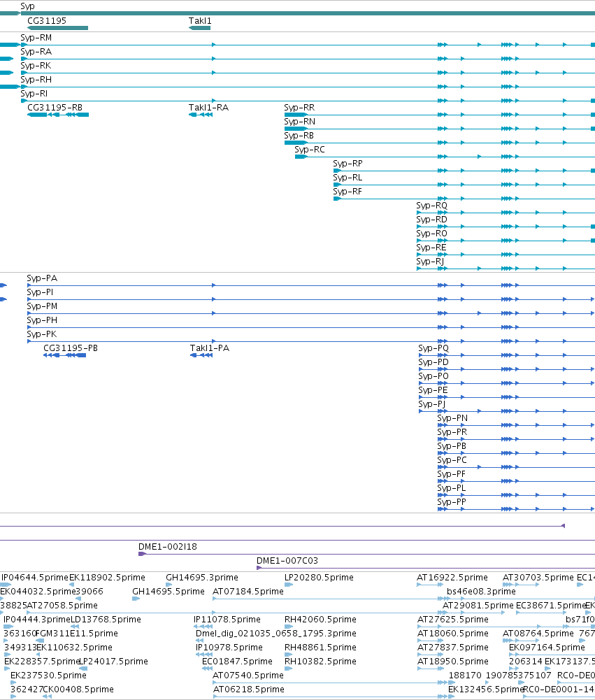
Task: Click the CG31195 gene label
Action: coord(47,21)
